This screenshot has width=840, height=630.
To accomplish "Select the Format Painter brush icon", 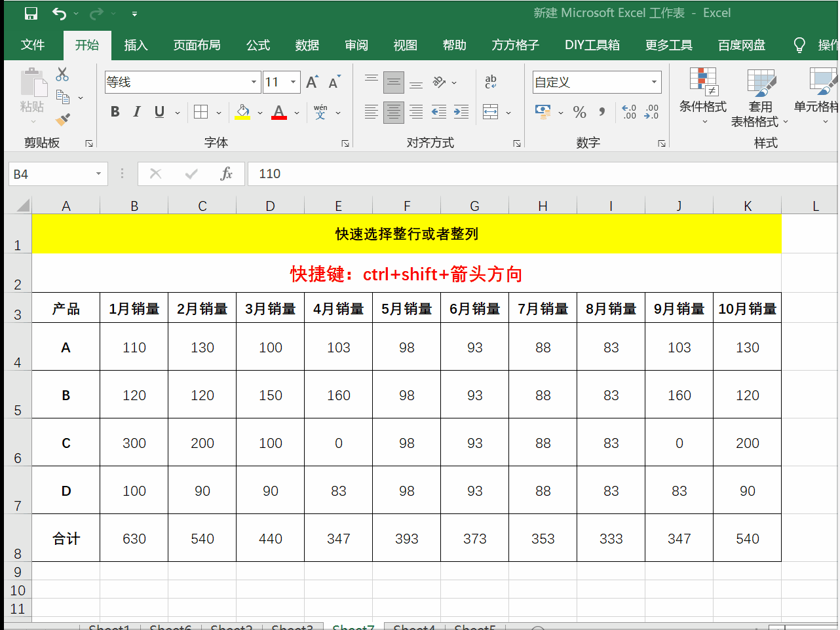I will pyautogui.click(x=63, y=120).
